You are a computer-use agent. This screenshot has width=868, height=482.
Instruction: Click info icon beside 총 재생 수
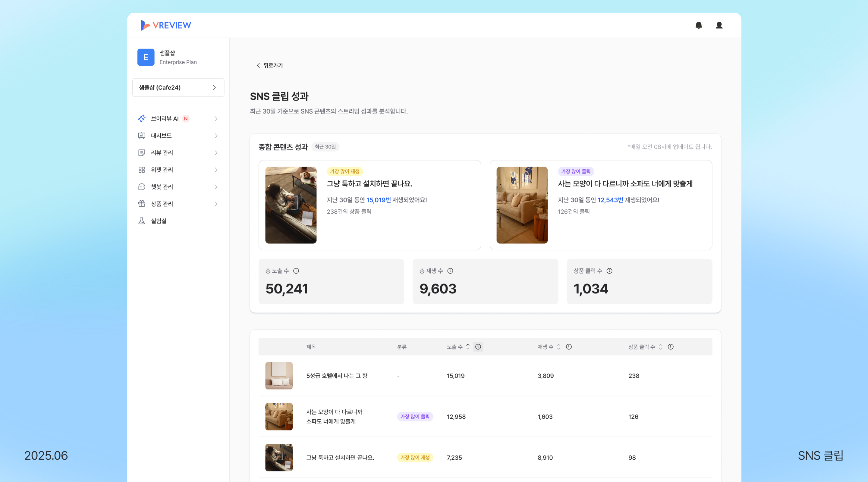pyautogui.click(x=450, y=271)
